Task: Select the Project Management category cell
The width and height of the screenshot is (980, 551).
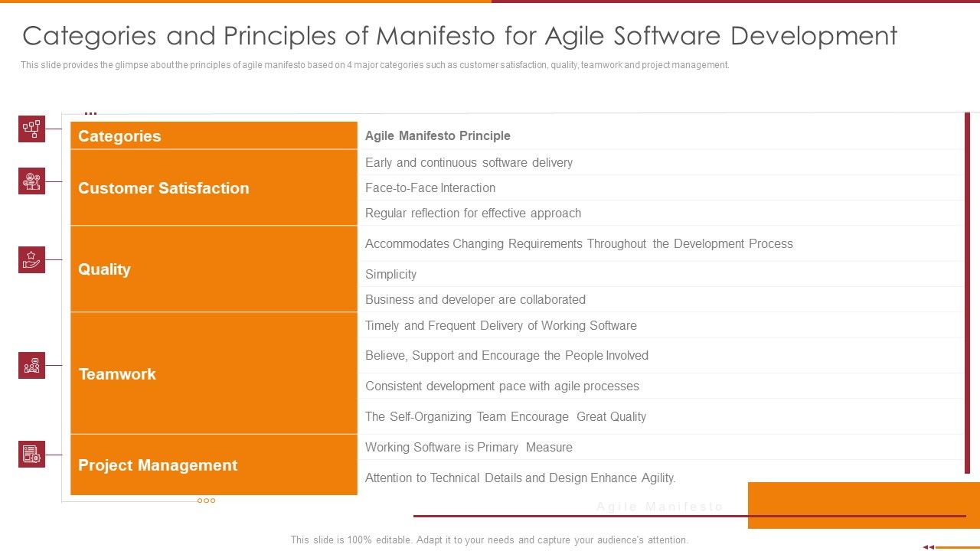Action: click(x=214, y=465)
